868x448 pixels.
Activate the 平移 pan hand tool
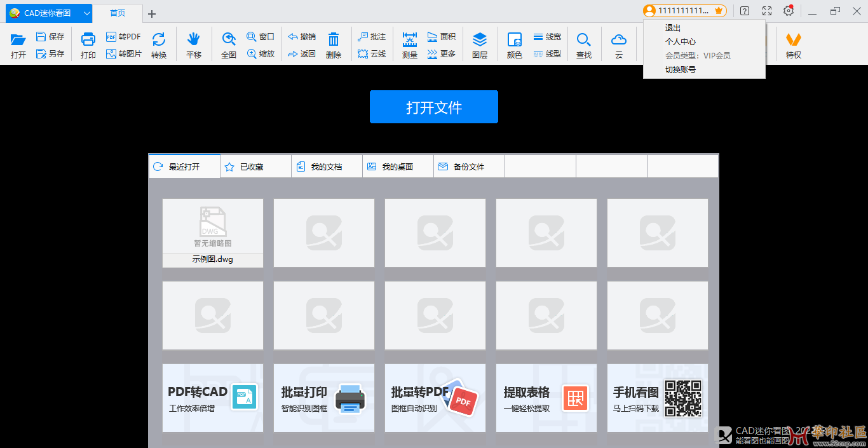[194, 46]
